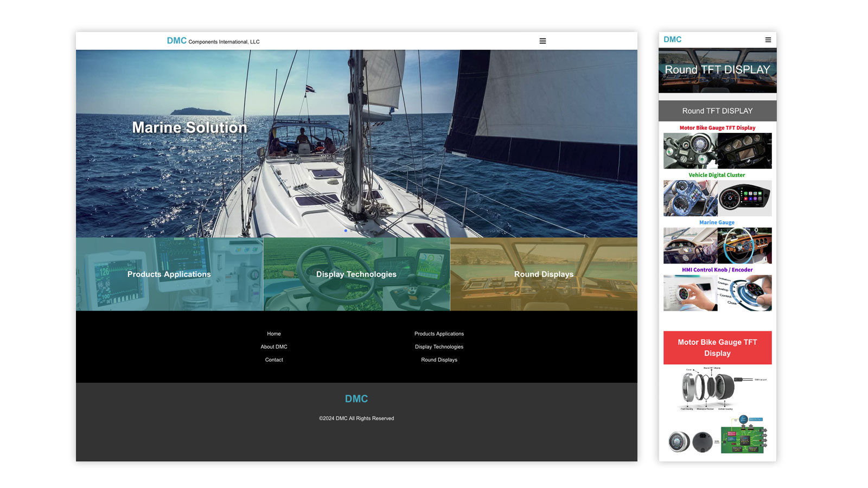Screen dimensions: 868x488
Task: Click the mobile DMC logo
Action: 672,40
